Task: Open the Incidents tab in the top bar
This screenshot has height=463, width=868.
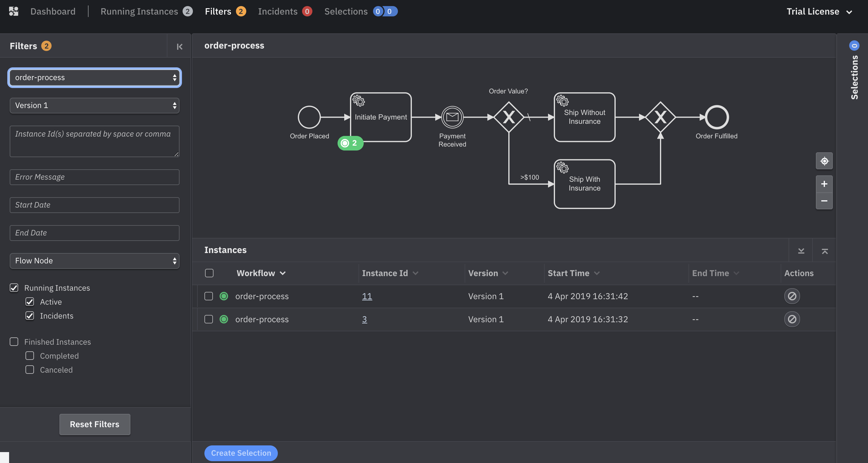Action: click(x=285, y=12)
